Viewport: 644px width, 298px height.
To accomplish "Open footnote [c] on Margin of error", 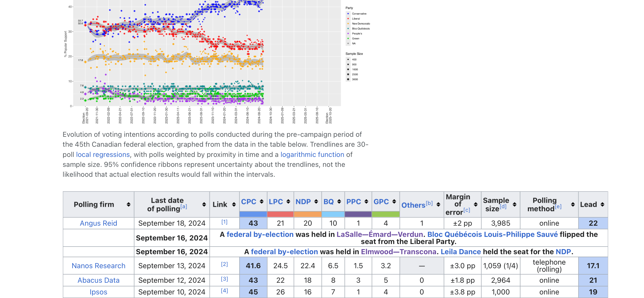I will 466,210.
